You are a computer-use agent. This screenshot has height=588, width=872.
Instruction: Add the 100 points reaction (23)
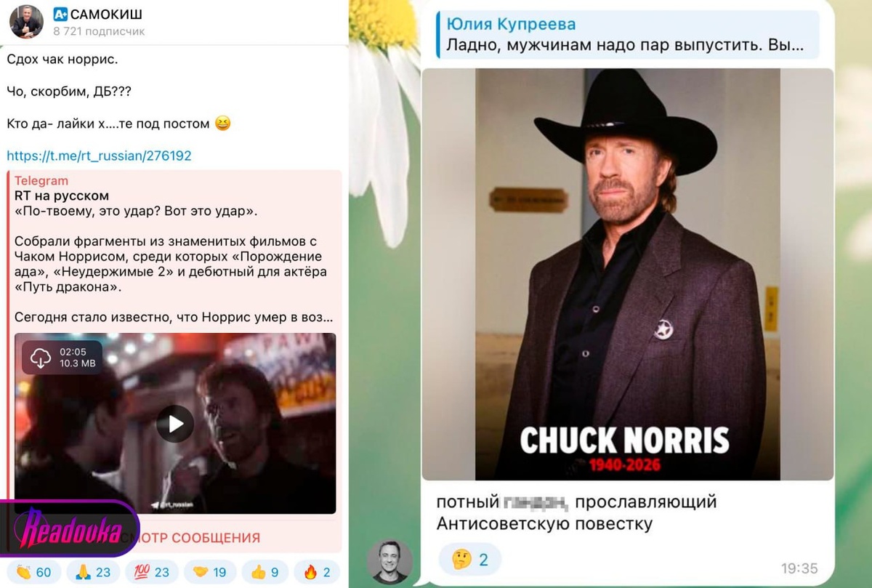(x=152, y=572)
